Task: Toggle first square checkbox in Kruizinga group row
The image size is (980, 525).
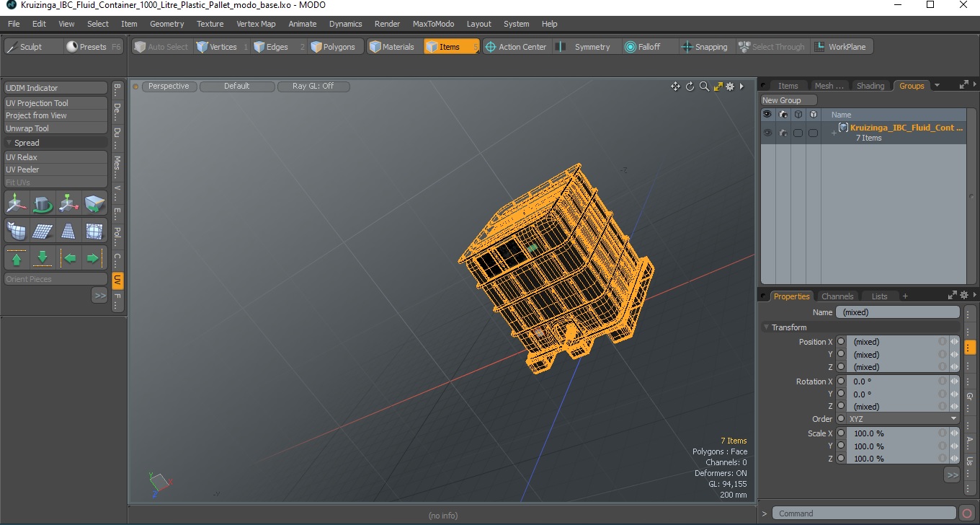Action: pos(798,133)
